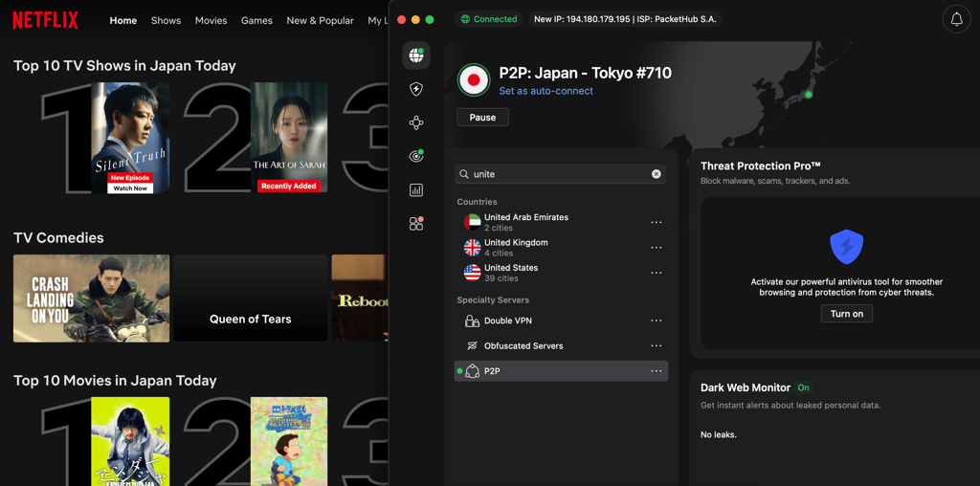
Task: Click Threat Protection Pro panel title
Action: click(760, 166)
